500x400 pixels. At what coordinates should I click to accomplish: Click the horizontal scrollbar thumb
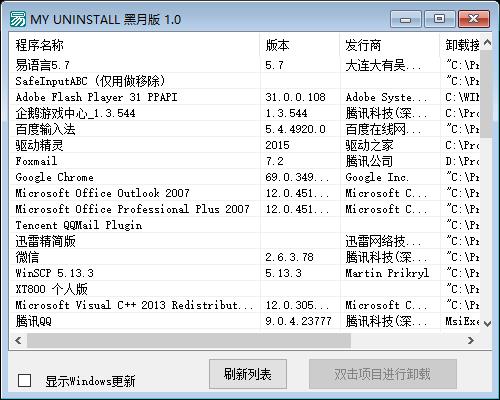tap(189, 340)
